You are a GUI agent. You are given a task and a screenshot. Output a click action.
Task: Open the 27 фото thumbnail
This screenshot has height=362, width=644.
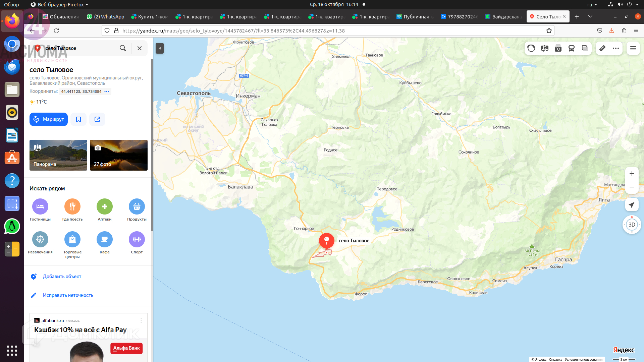pyautogui.click(x=119, y=155)
